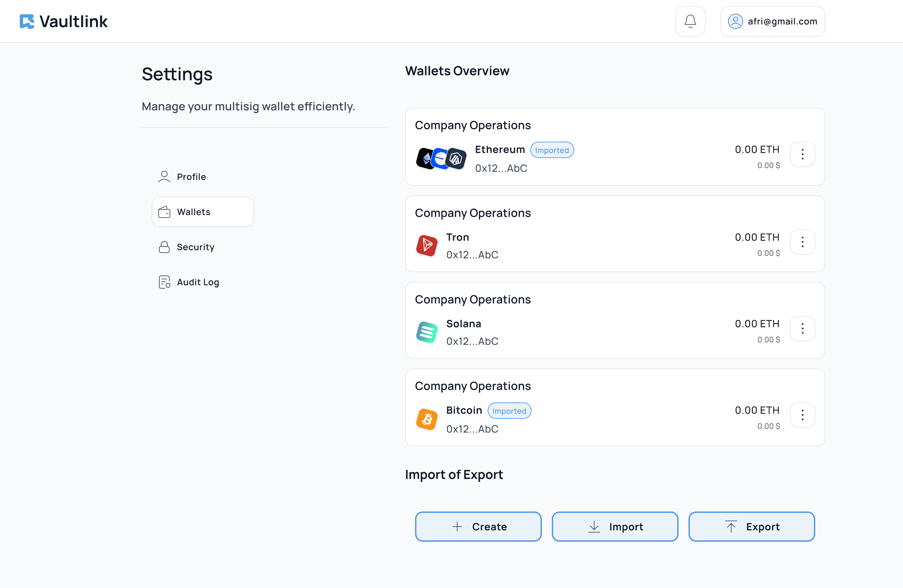This screenshot has height=588, width=903.
Task: Click the Profile person icon
Action: tap(164, 177)
